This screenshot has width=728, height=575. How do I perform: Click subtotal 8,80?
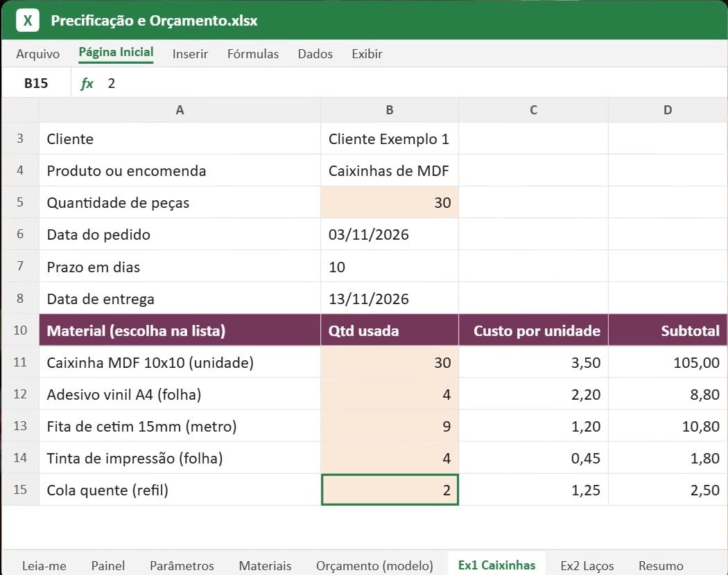click(x=668, y=394)
